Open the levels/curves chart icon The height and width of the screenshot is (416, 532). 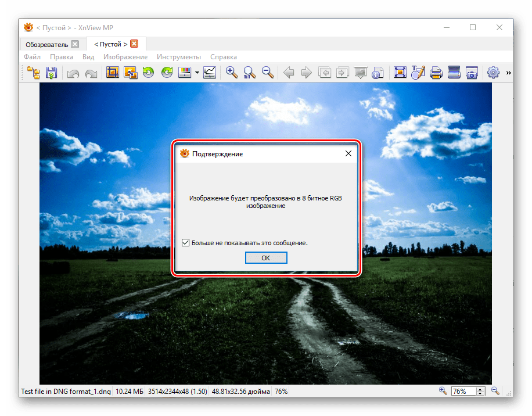(210, 72)
